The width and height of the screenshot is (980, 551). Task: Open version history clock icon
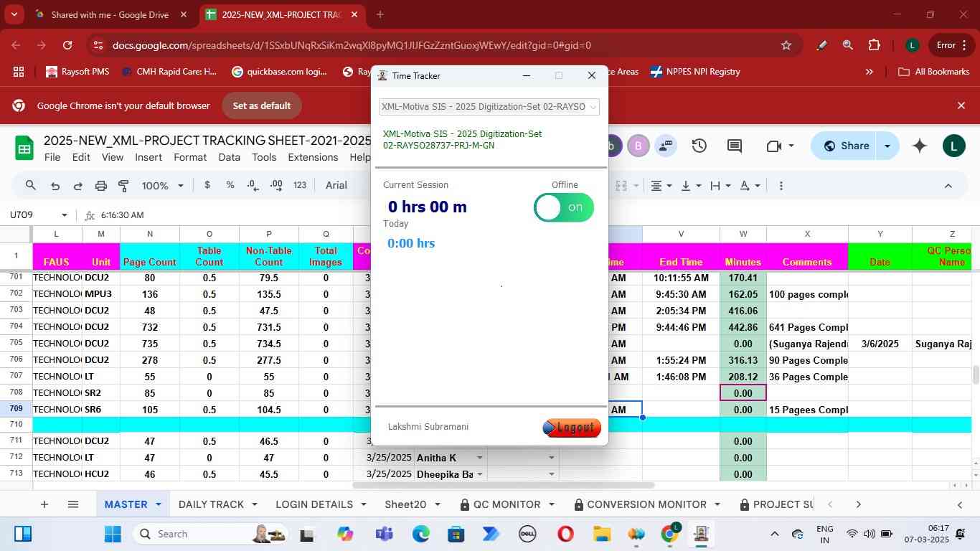699,146
